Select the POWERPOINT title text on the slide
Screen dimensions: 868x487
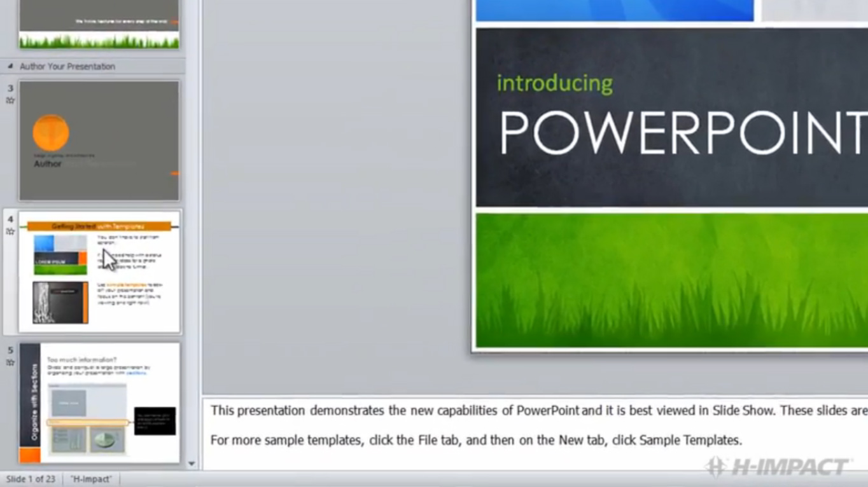(x=684, y=133)
